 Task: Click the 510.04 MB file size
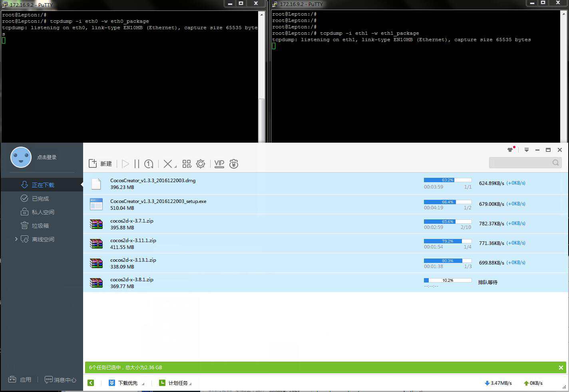[x=122, y=208]
